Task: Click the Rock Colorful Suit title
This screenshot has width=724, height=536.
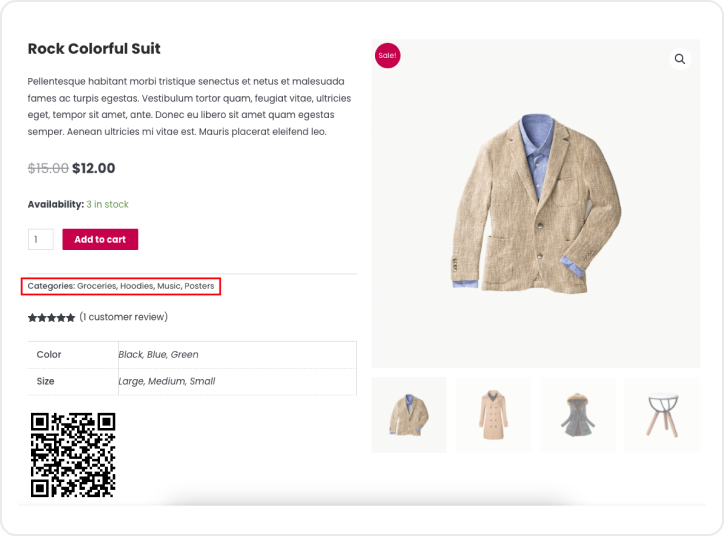Action: (94, 49)
